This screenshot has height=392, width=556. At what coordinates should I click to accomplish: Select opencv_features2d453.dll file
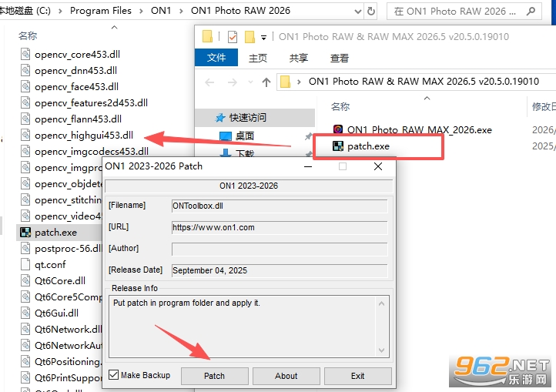coord(91,103)
